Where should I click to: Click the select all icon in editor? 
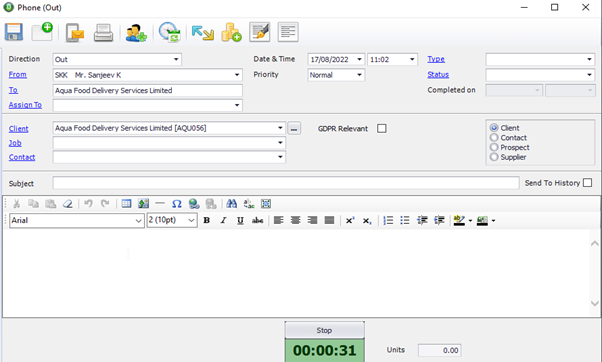coord(266,204)
